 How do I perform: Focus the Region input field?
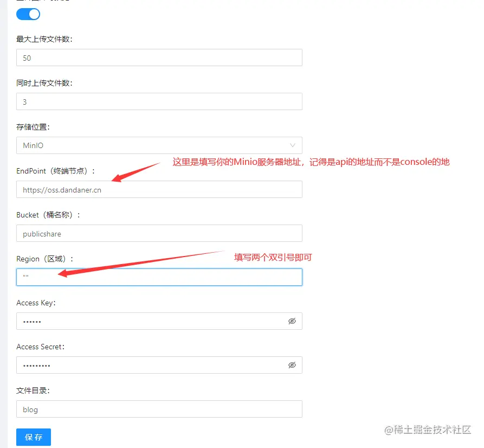(x=159, y=277)
